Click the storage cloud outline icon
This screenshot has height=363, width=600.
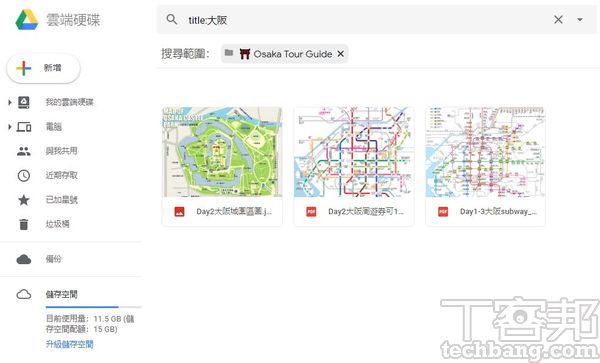pyautogui.click(x=24, y=294)
